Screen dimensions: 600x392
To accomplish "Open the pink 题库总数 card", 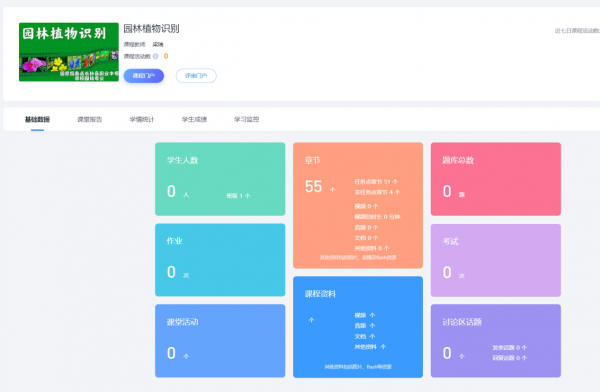I will (x=496, y=179).
